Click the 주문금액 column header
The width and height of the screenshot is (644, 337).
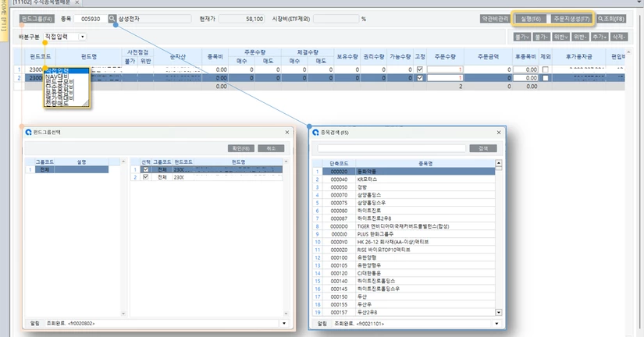point(488,57)
